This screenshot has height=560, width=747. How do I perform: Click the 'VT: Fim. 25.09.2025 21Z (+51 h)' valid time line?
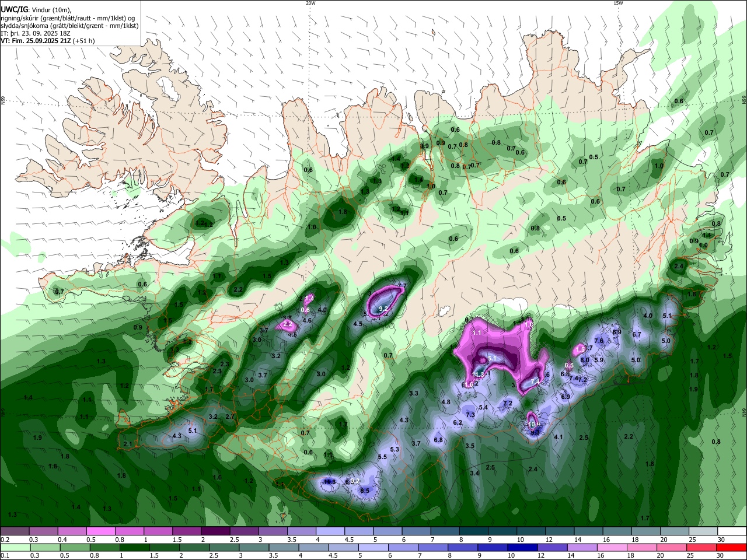(x=47, y=41)
